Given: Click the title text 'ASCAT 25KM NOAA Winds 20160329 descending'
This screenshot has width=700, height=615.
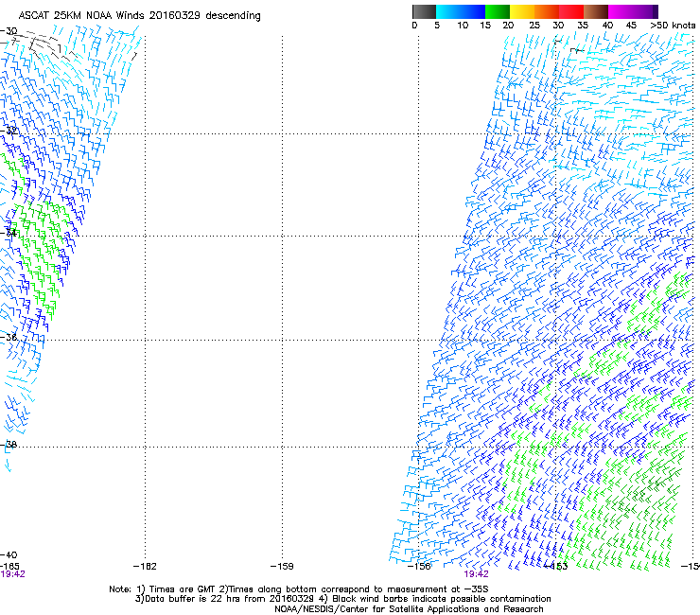Looking at the screenshot, I should point(139,16).
